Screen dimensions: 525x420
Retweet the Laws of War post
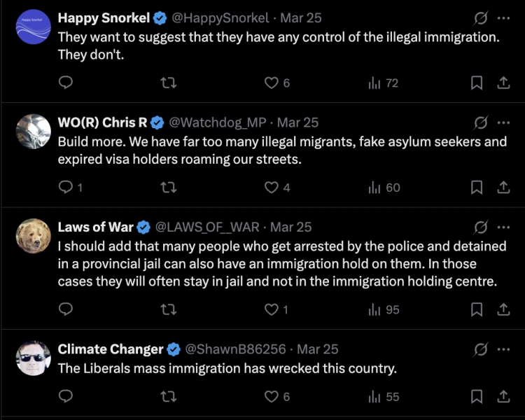click(x=168, y=309)
